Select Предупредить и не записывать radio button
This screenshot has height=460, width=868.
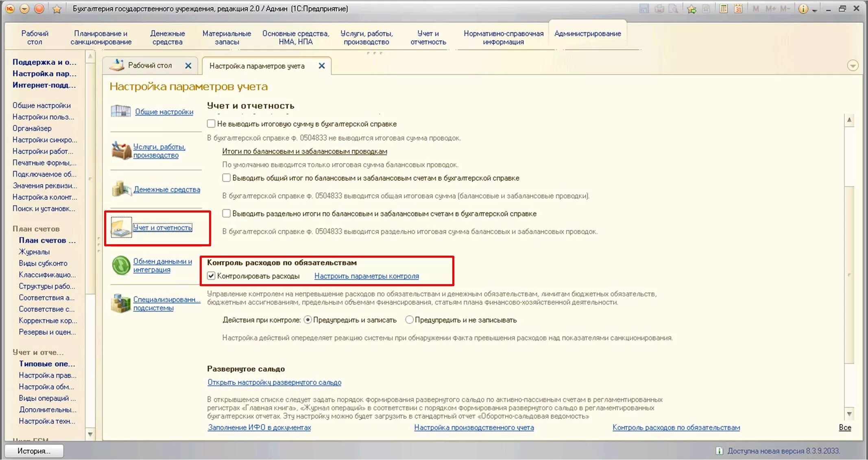click(409, 320)
